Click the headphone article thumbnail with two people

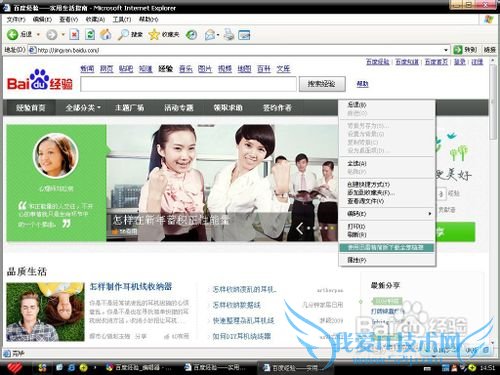tap(46, 312)
